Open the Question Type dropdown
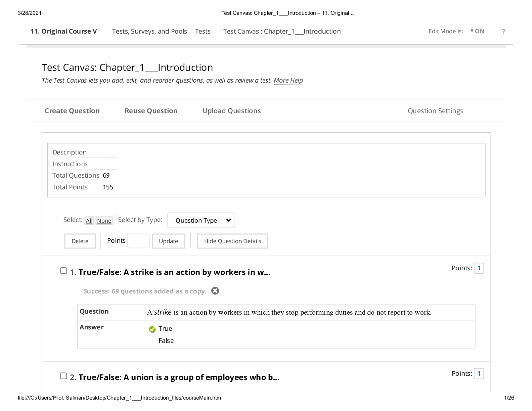The image size is (532, 411). (x=201, y=220)
